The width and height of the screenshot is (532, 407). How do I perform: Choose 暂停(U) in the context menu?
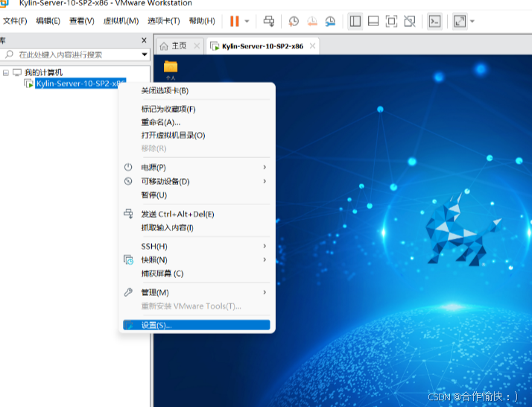tap(197, 195)
